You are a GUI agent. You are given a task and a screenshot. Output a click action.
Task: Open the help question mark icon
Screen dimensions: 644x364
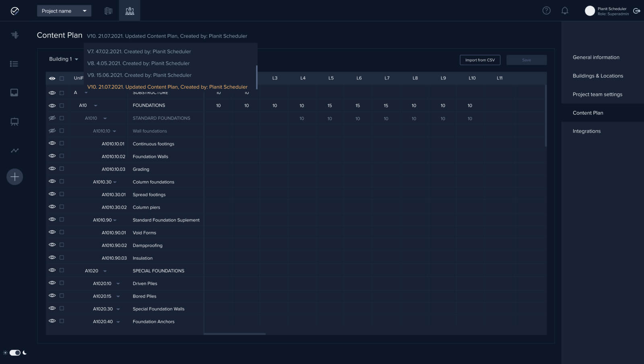point(546,11)
